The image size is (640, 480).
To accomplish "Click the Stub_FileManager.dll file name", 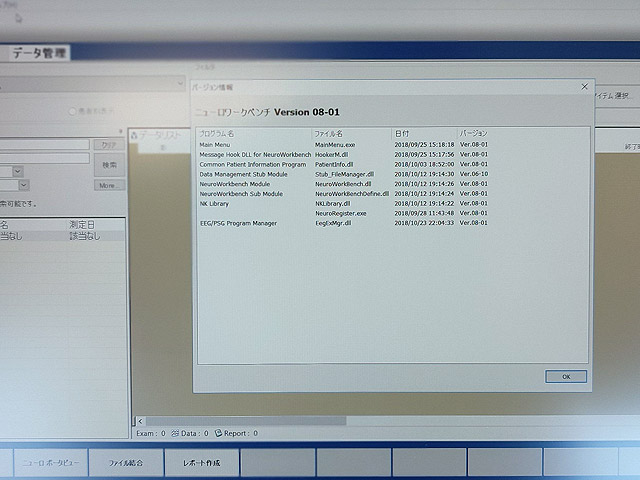I will (x=344, y=174).
